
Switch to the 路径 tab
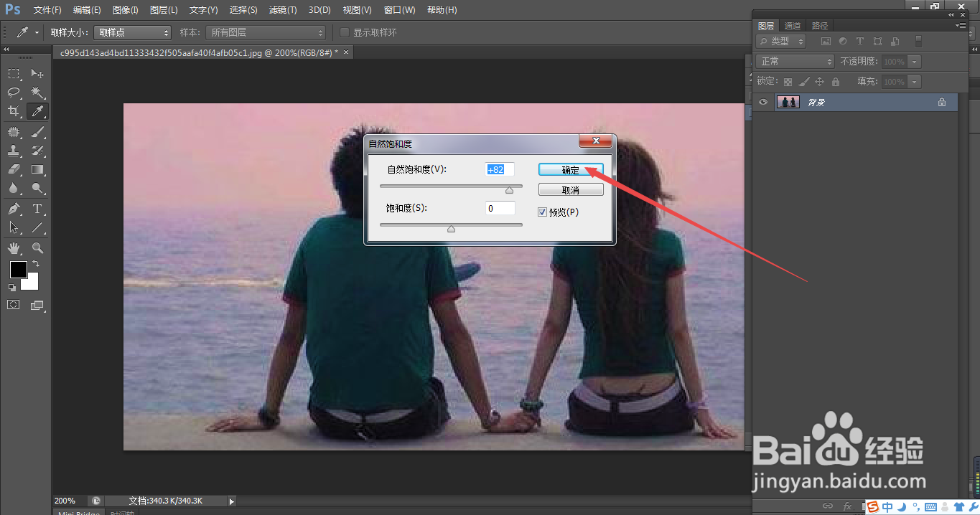point(819,25)
